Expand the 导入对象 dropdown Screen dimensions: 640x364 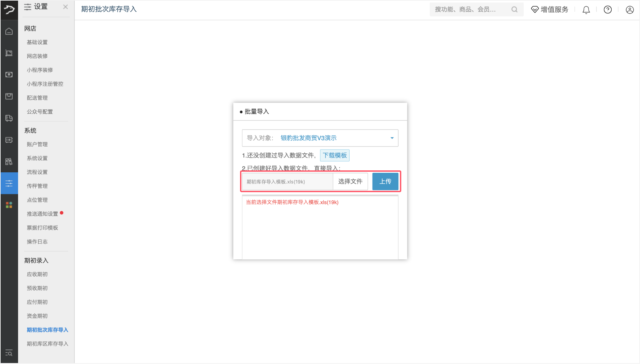click(392, 138)
